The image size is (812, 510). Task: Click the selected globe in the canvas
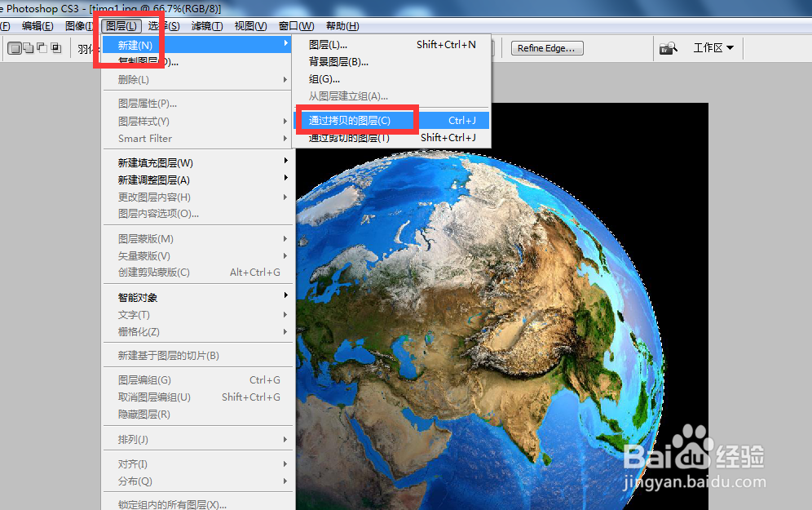(479, 332)
